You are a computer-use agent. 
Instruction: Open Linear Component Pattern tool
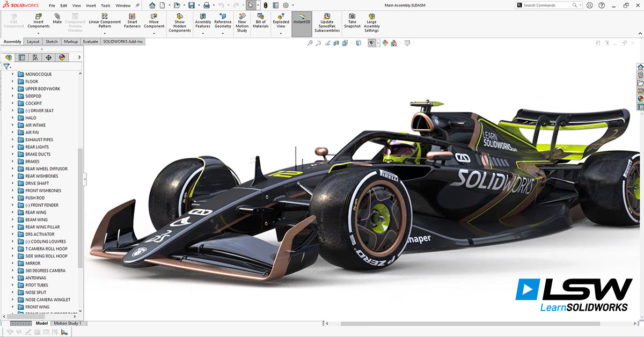tap(105, 16)
